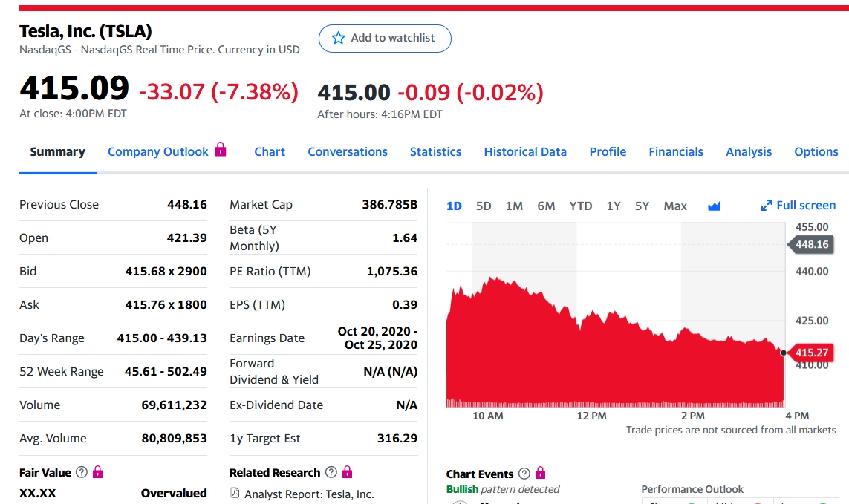Select the 1M chart range
Image resolution: width=849 pixels, height=504 pixels.
point(514,206)
